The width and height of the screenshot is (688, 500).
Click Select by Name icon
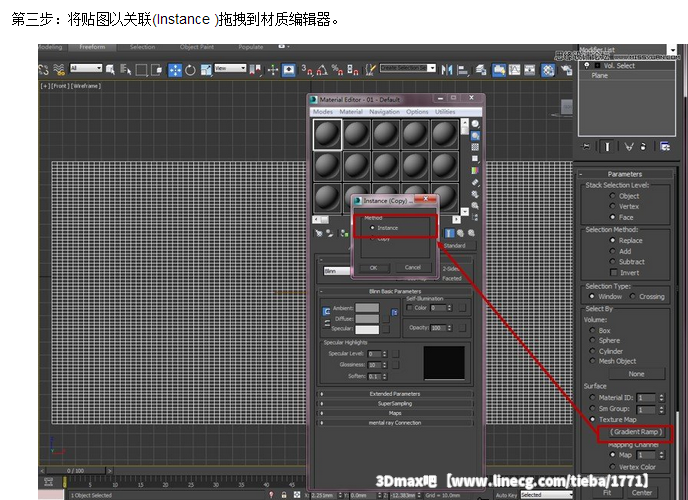coord(125,69)
